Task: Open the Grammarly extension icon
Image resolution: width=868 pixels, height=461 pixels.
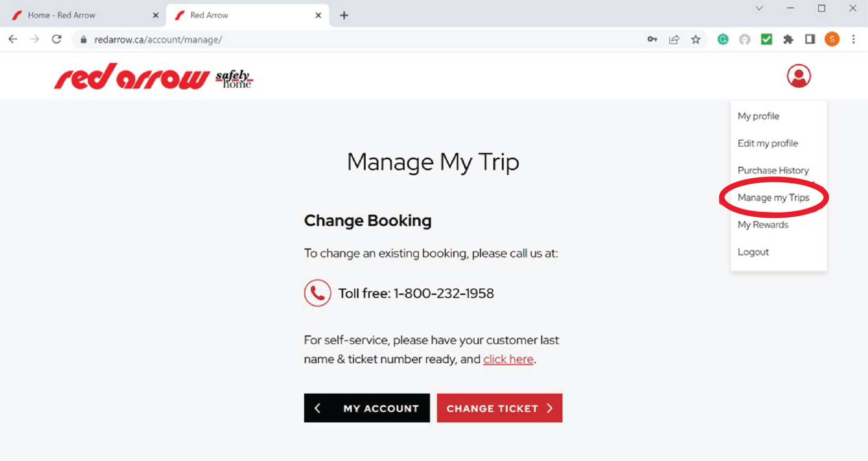Action: point(723,39)
